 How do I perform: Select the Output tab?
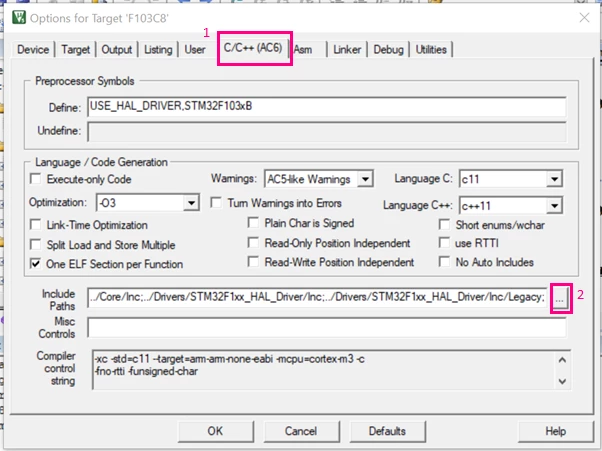(x=117, y=50)
